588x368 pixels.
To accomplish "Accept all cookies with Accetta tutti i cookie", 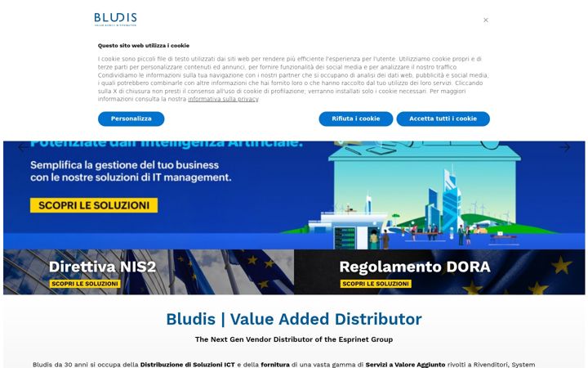I will [443, 119].
